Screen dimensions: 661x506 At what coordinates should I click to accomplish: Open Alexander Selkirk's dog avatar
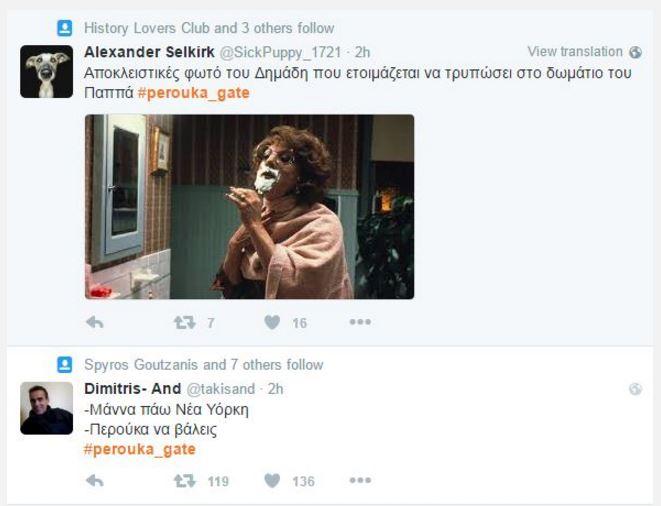pos(47,71)
